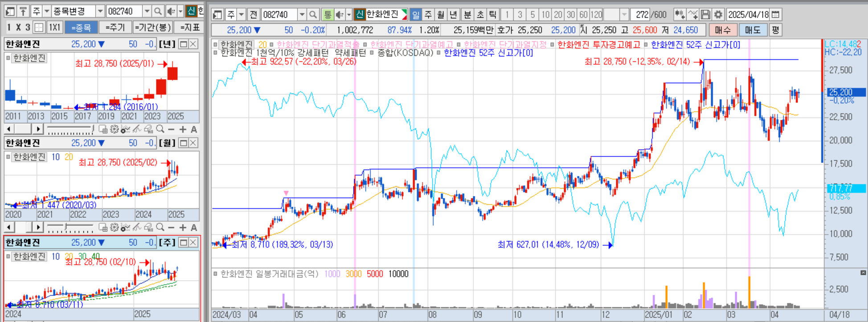
Task: Open the 주 dropdown in left panel
Action: click(x=46, y=11)
